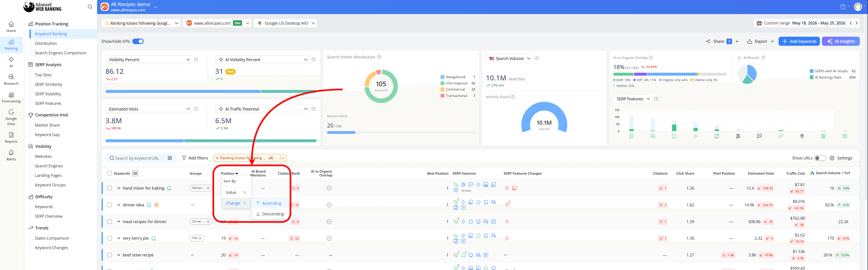Click the Estimated Visits progress bar
Viewport: 868px width, 270px height.
(211, 141)
